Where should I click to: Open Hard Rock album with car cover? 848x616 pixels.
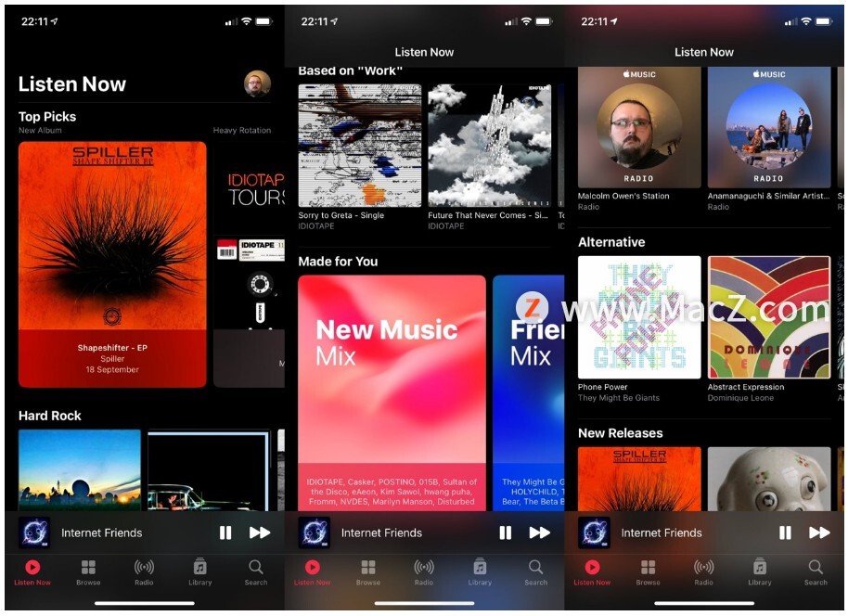point(210,470)
